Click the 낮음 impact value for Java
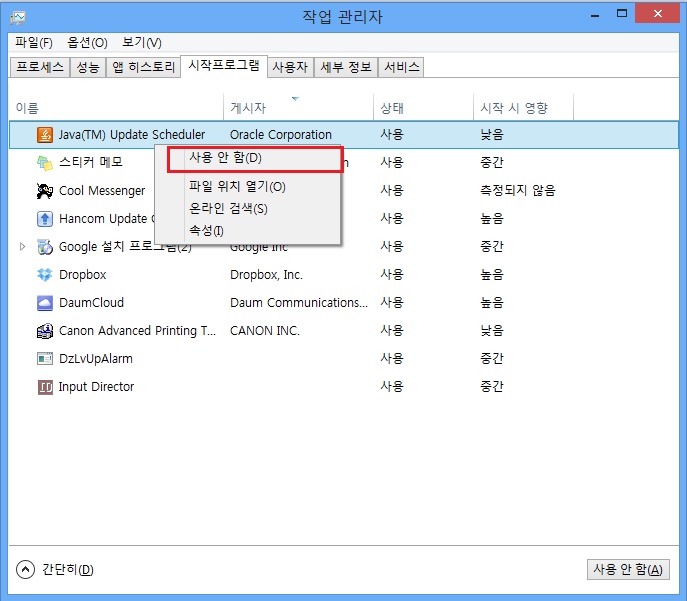 492,134
